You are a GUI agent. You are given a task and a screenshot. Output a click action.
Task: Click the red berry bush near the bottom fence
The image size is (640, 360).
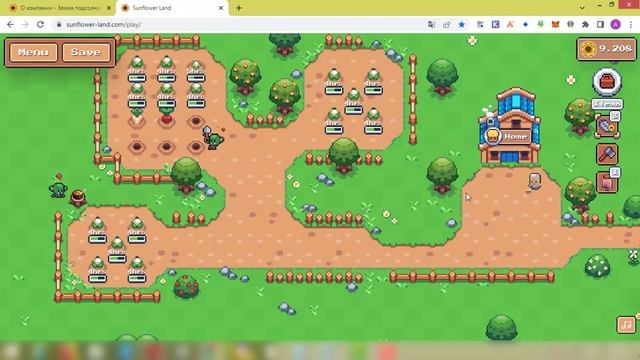186,287
